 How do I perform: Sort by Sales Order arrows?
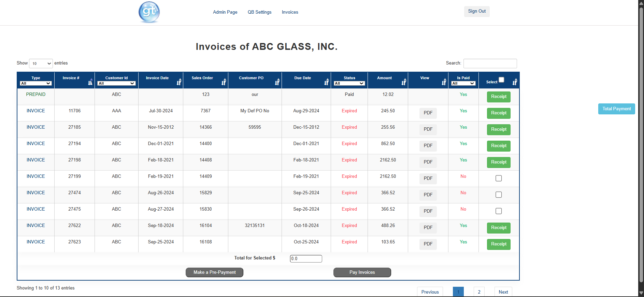(x=224, y=82)
